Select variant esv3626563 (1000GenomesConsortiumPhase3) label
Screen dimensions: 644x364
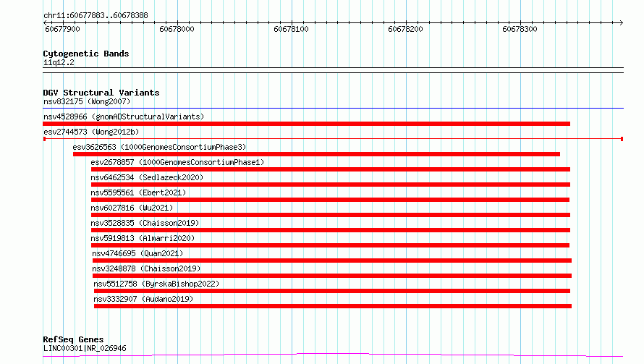[159, 147]
